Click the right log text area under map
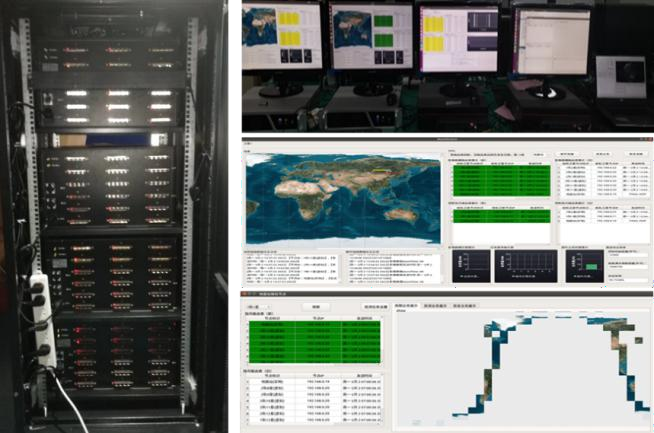Screen dimensions: 654x433 (392, 265)
